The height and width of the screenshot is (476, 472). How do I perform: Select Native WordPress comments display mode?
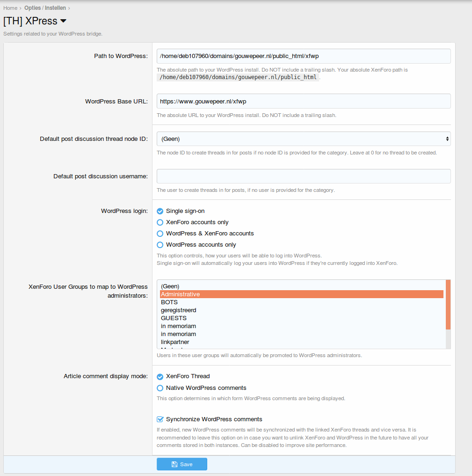(160, 388)
